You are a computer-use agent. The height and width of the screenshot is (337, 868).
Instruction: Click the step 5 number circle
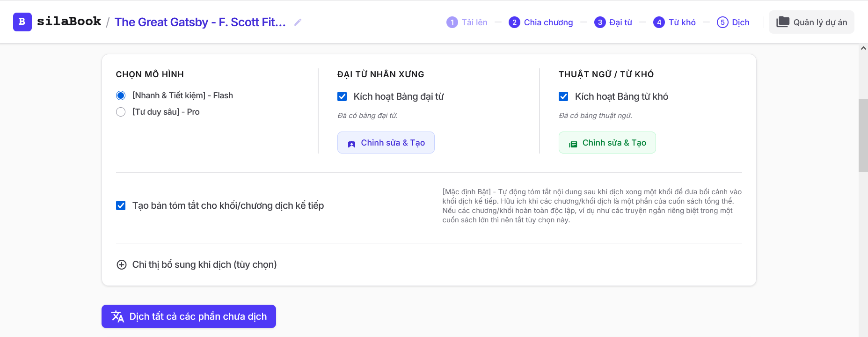(x=722, y=22)
